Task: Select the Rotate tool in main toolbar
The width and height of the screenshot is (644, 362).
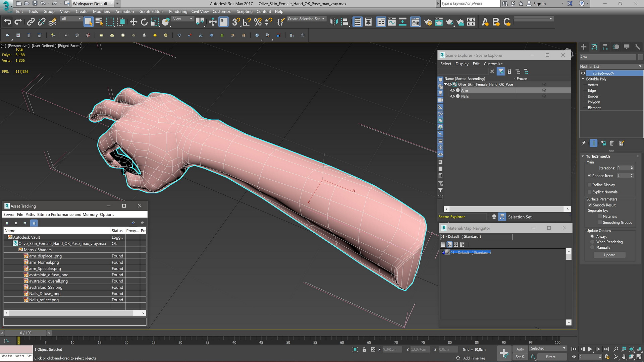Action: pyautogui.click(x=144, y=22)
